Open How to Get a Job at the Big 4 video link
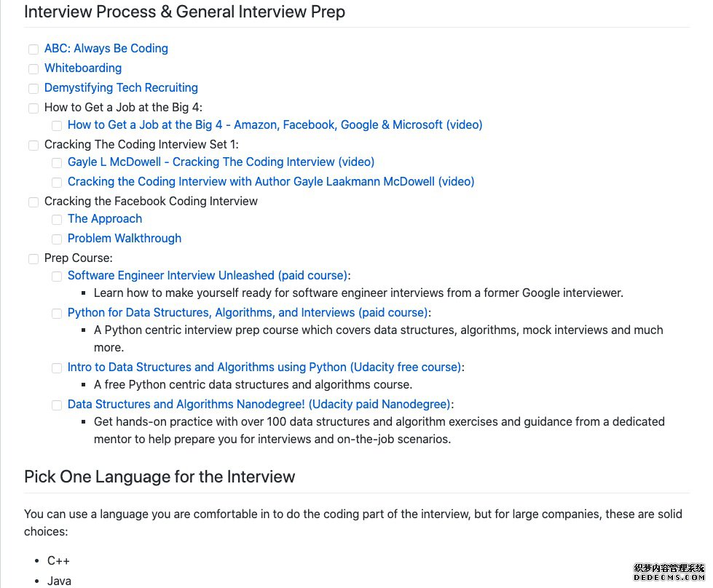Viewport: 713px width, 588px height. click(275, 124)
